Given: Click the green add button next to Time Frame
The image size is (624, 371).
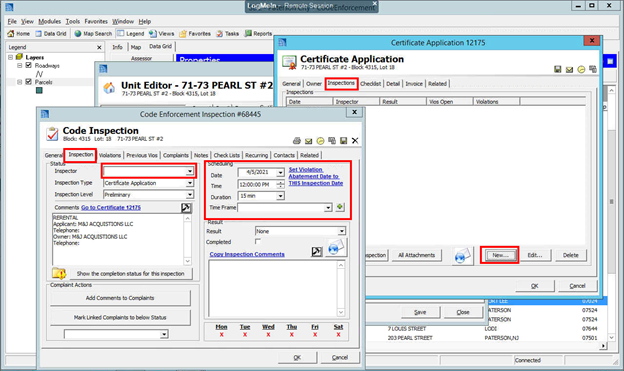Looking at the screenshot, I should [339, 207].
